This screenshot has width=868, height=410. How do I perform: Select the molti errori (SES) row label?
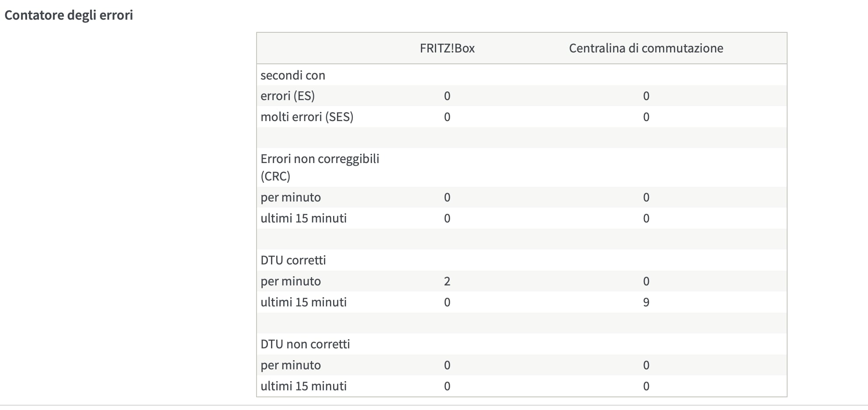(x=307, y=117)
